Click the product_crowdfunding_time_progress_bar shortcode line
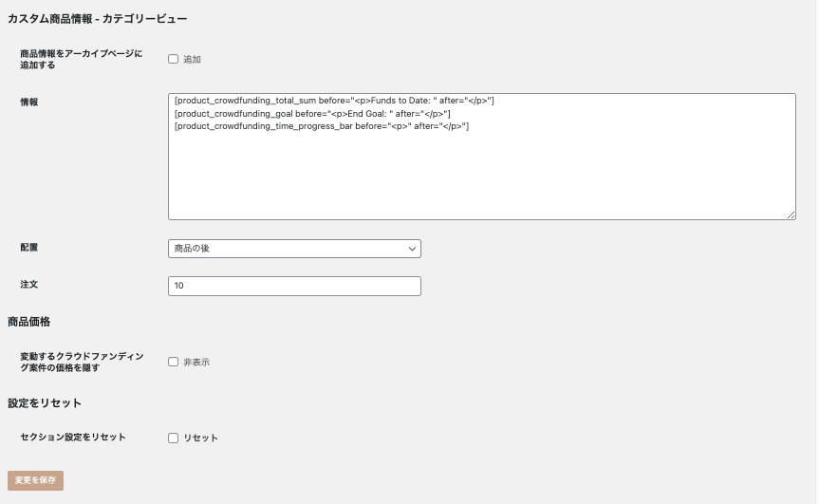The image size is (819, 504). (x=322, y=126)
